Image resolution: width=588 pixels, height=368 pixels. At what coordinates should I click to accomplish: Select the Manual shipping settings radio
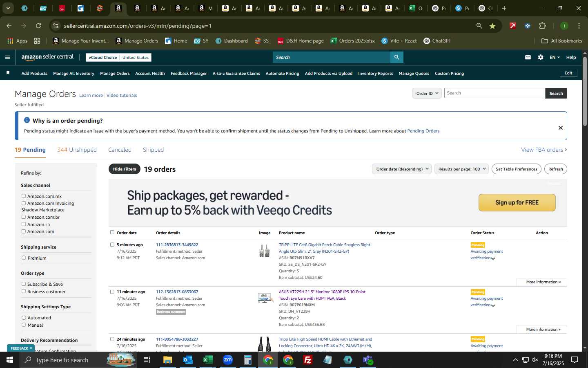[24, 325]
